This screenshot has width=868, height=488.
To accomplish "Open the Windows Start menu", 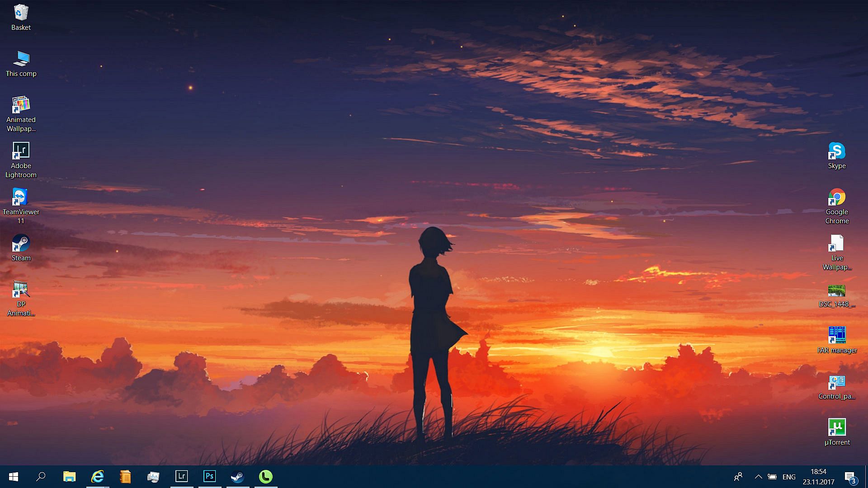I will click(13, 477).
